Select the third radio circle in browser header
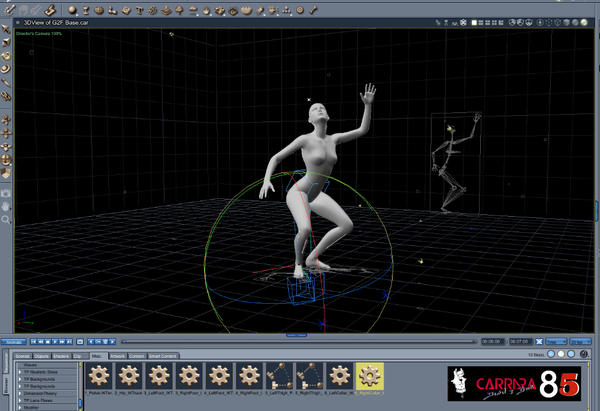 [571, 354]
